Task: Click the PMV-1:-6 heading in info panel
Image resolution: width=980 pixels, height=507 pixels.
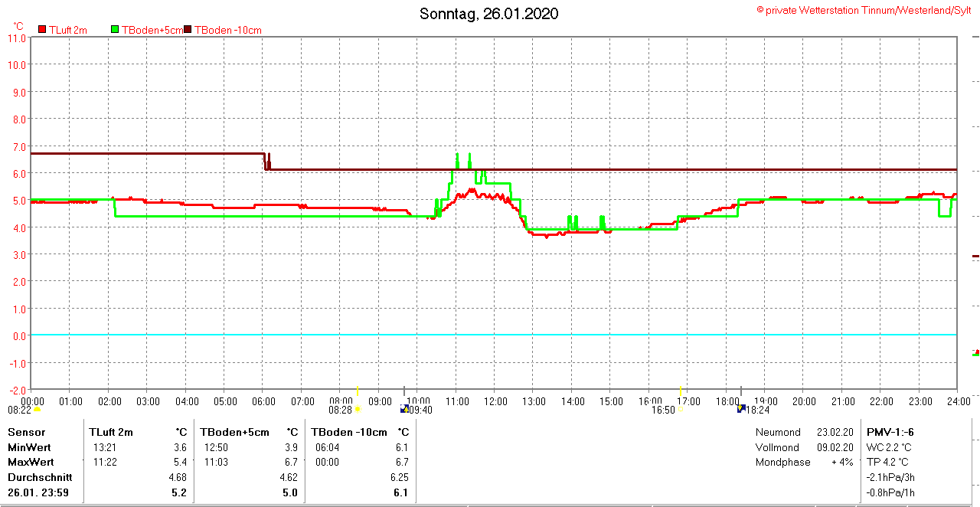Action: pos(890,432)
